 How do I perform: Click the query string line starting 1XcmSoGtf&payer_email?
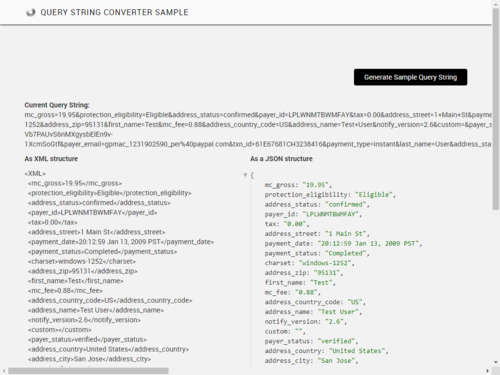[258, 144]
